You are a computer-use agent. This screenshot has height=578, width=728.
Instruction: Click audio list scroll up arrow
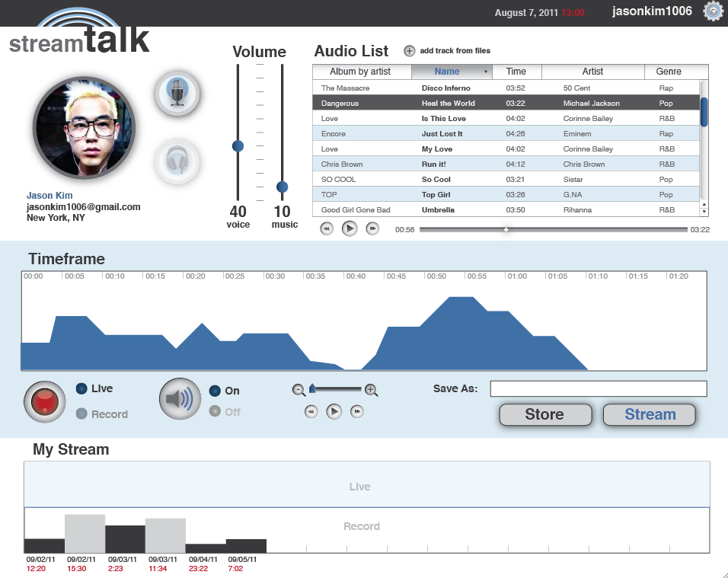pyautogui.click(x=704, y=205)
